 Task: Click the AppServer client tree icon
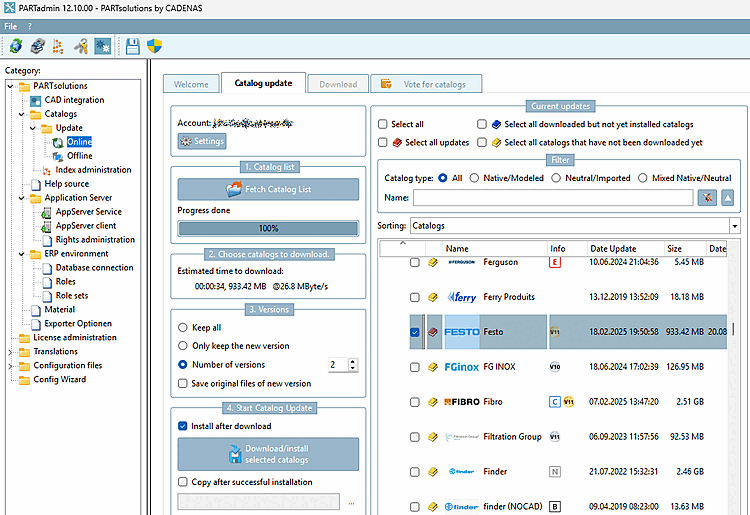click(x=47, y=226)
